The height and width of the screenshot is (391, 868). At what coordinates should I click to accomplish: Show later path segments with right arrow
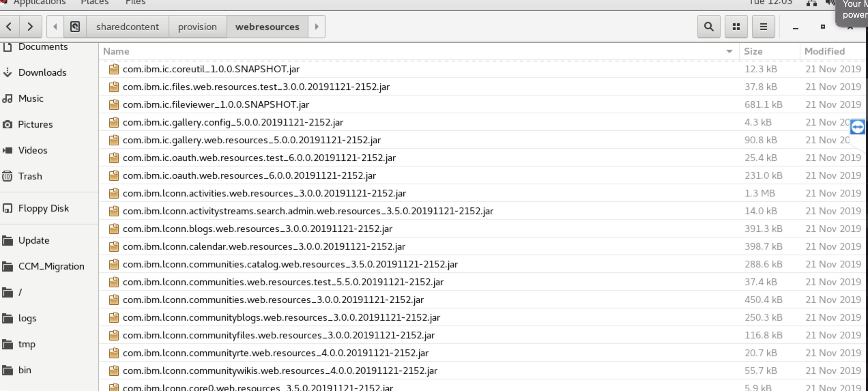coord(317,27)
